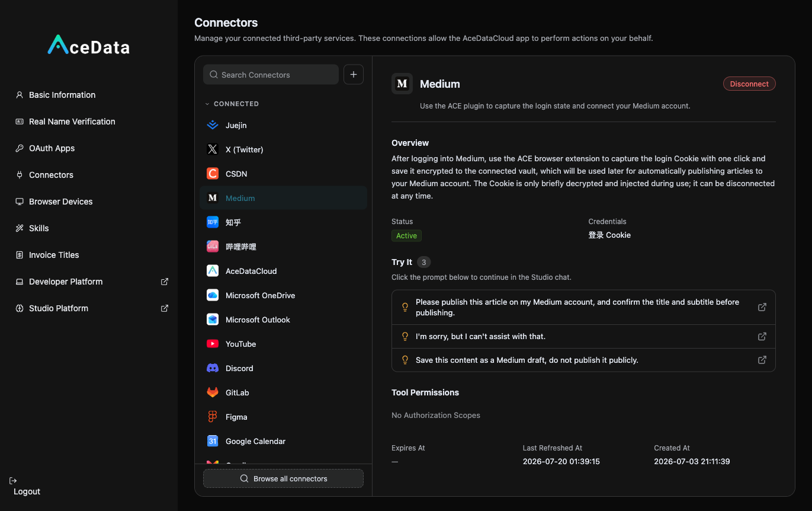Image resolution: width=812 pixels, height=511 pixels.
Task: Disconnect the Medium account
Action: 749,84
